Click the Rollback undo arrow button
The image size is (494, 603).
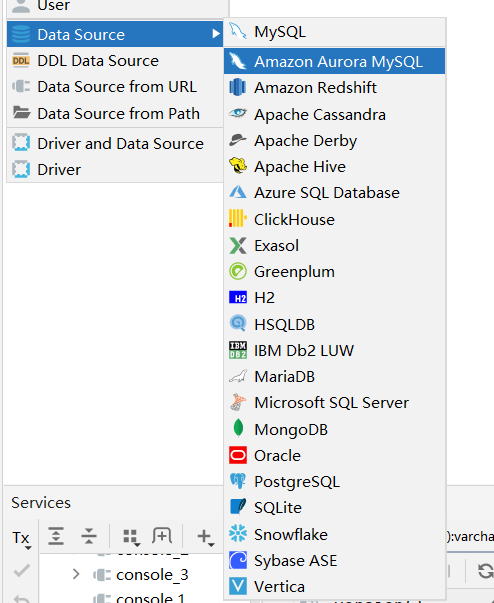pos(22,598)
